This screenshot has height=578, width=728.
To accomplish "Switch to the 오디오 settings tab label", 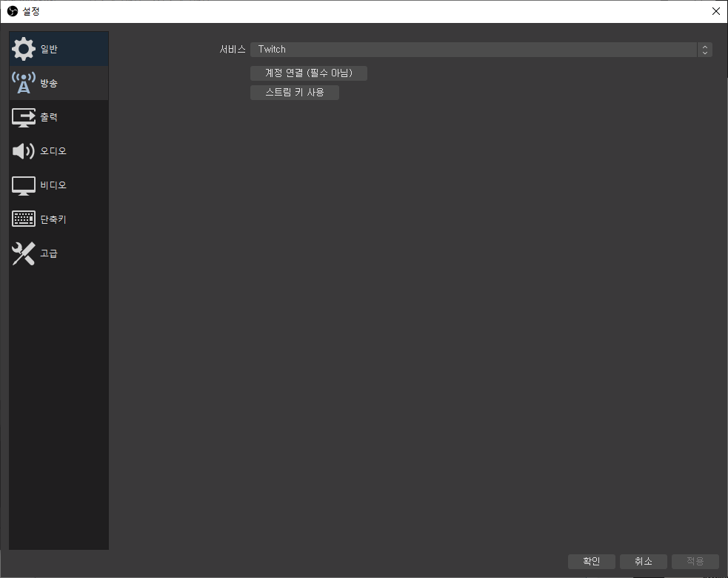I will pyautogui.click(x=53, y=151).
